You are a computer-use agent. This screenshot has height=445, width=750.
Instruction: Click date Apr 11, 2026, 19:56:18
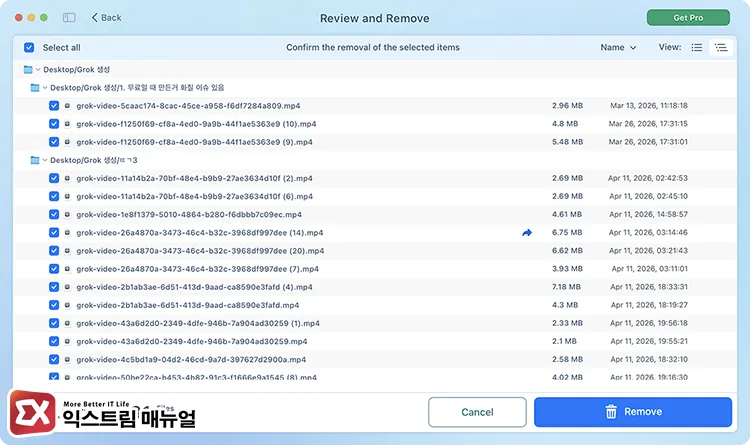tap(649, 323)
